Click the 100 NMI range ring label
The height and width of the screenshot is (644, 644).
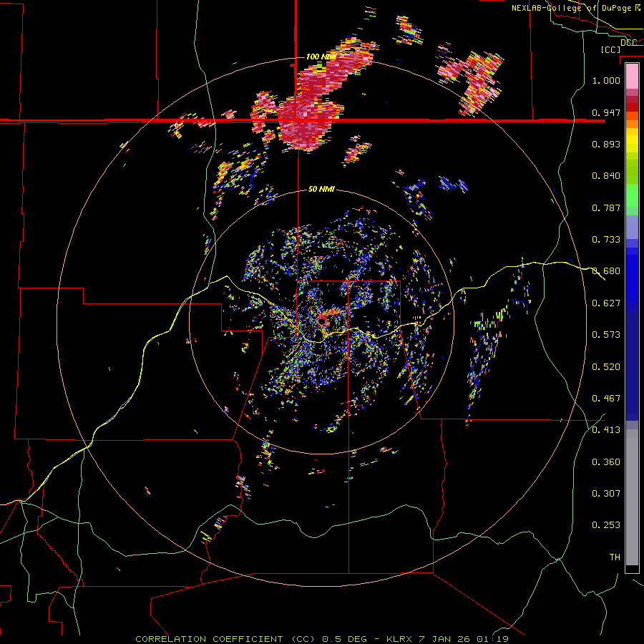(321, 57)
